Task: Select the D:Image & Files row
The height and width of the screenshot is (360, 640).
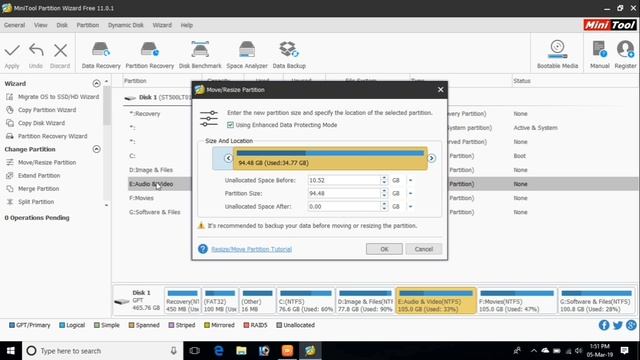Action: (151, 170)
